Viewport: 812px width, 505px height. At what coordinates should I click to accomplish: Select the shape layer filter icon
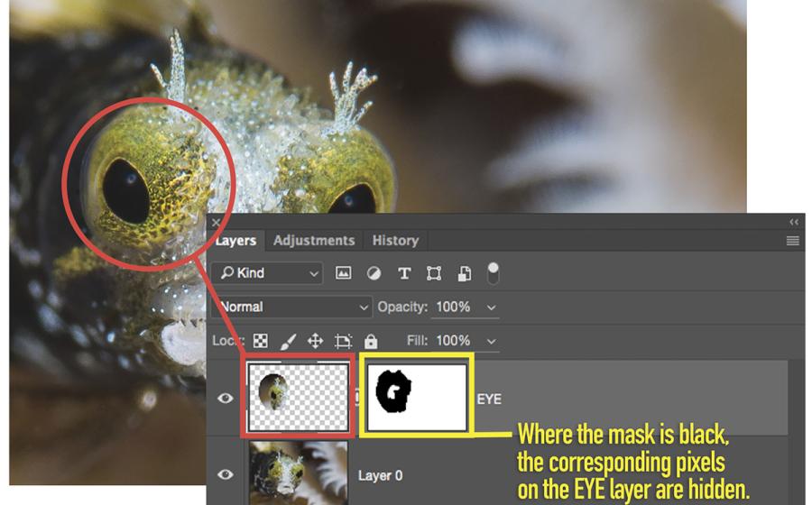(434, 273)
